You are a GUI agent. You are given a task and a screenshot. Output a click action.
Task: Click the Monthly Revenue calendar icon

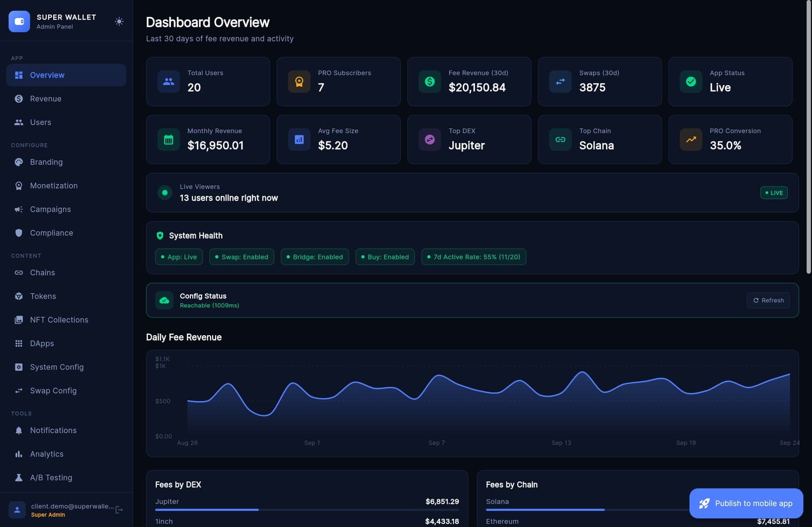click(x=168, y=139)
